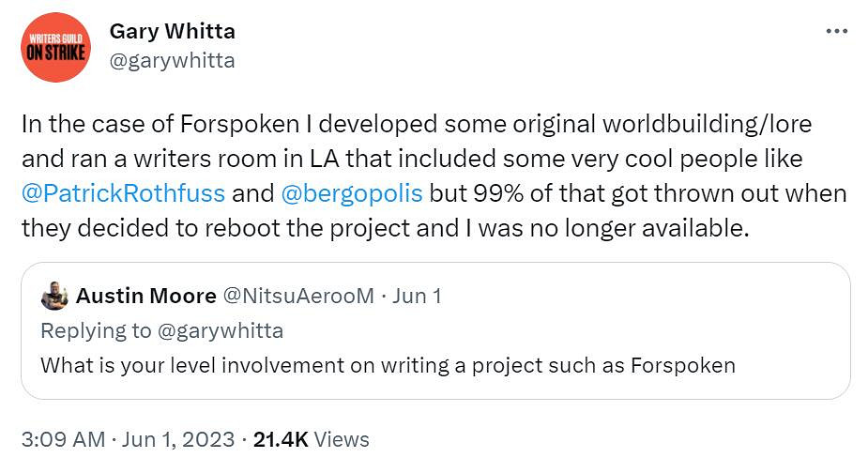Viewport: 868px width, 473px height.
Task: Click the @garywhitta handle under the name
Action: tap(173, 61)
